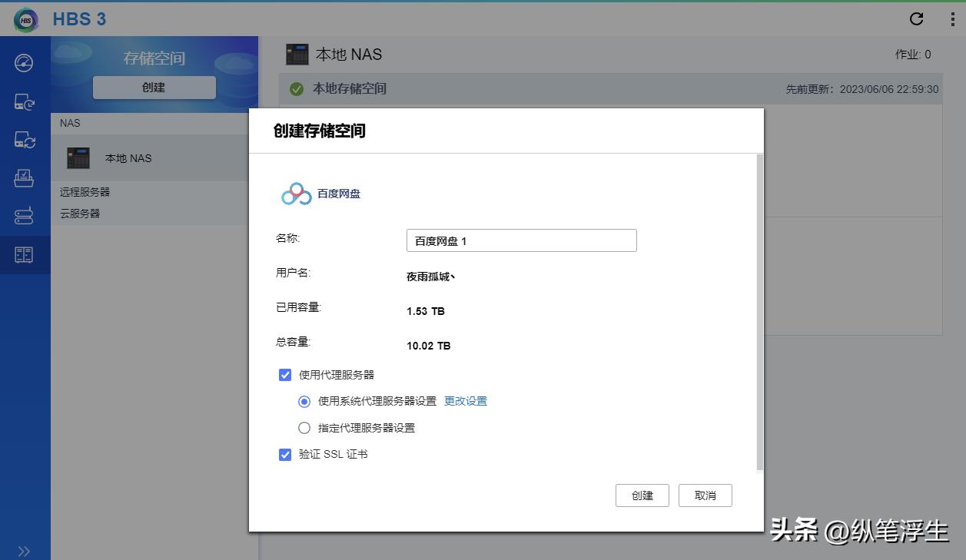Click the restore archive icon in sidebar

tap(24, 178)
